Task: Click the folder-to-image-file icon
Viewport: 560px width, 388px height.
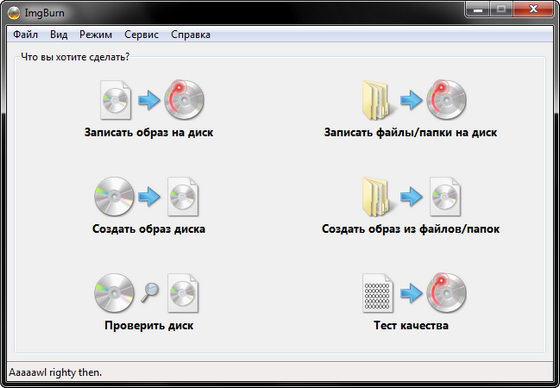Action: (411, 197)
